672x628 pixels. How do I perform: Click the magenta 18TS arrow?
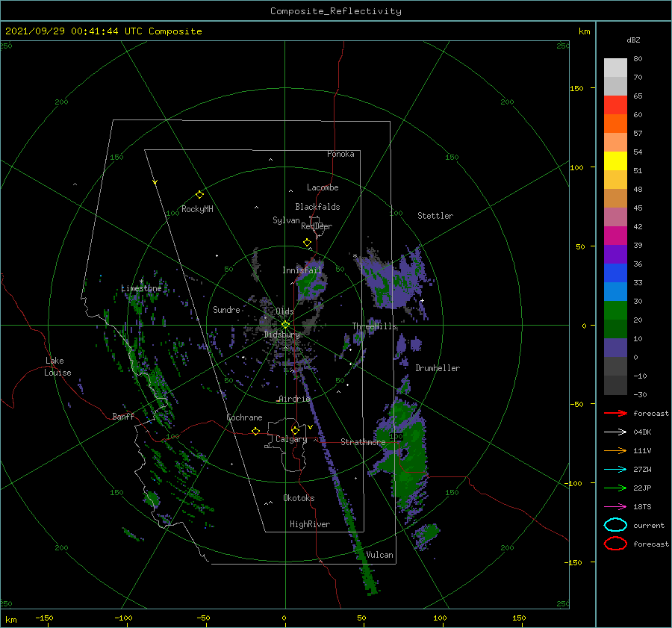pyautogui.click(x=615, y=507)
